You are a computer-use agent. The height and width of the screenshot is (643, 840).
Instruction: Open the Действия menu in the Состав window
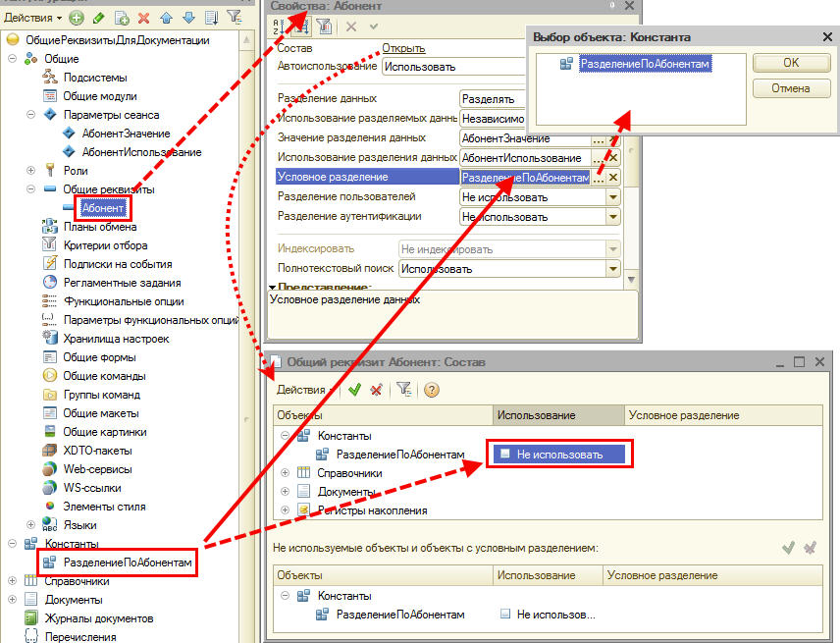click(305, 390)
